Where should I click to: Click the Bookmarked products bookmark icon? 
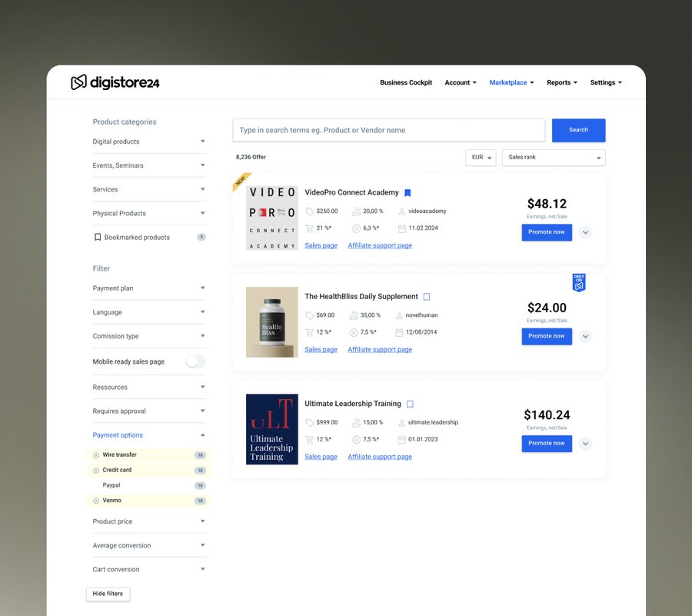tap(98, 237)
